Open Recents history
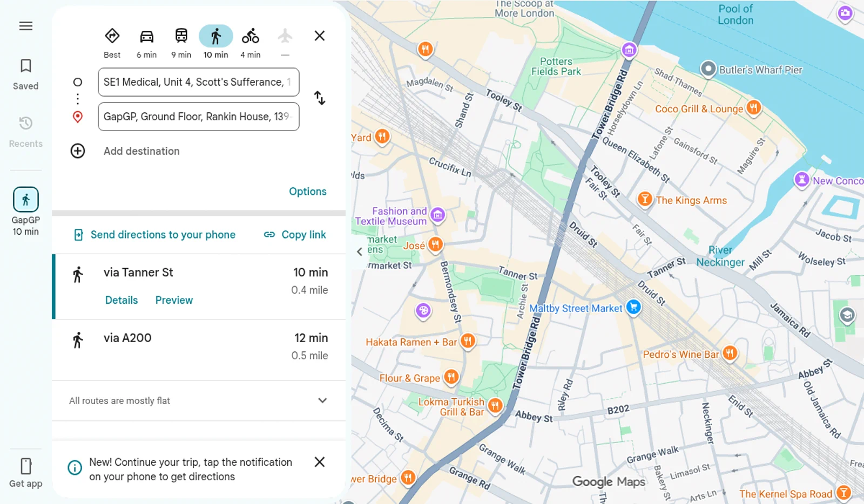 [25, 132]
